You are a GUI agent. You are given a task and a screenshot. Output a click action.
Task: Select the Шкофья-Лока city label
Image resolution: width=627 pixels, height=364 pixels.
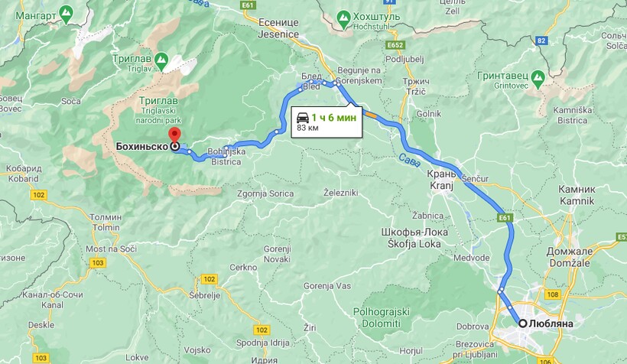point(414,238)
